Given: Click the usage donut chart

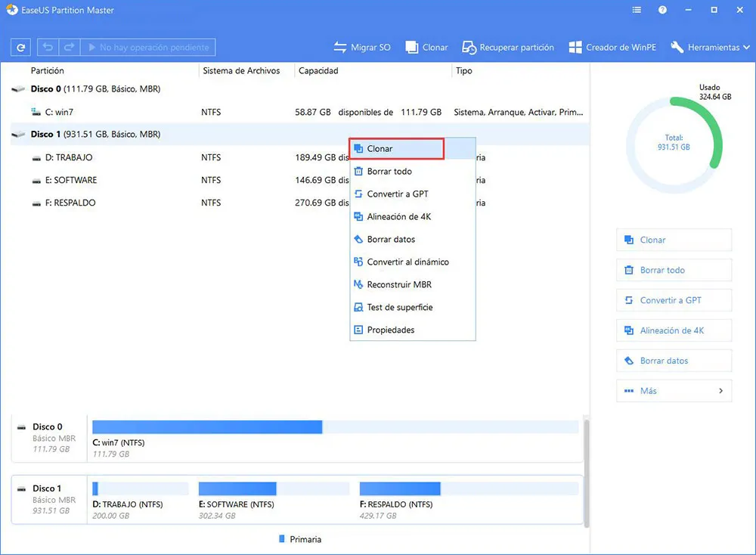Looking at the screenshot, I should (x=674, y=144).
